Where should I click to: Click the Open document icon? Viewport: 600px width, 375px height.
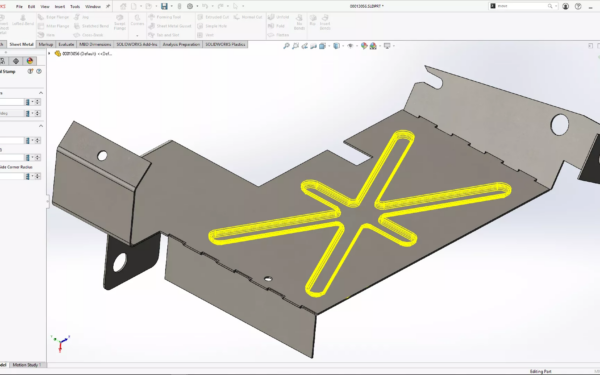coord(148,6)
